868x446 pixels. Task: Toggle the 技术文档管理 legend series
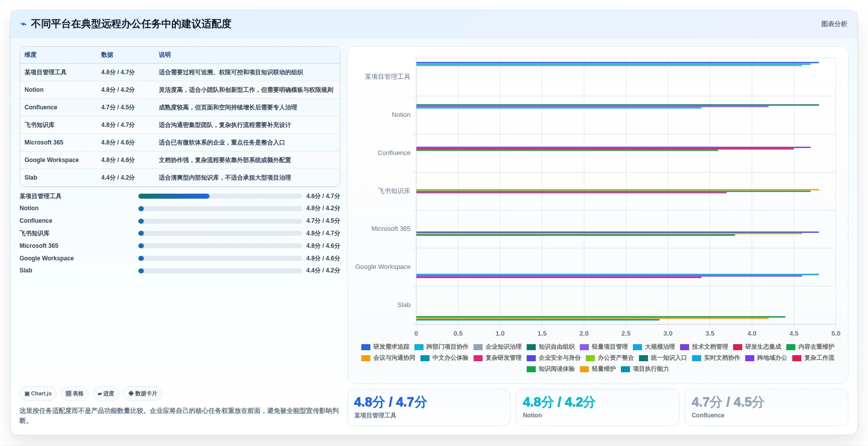click(704, 347)
